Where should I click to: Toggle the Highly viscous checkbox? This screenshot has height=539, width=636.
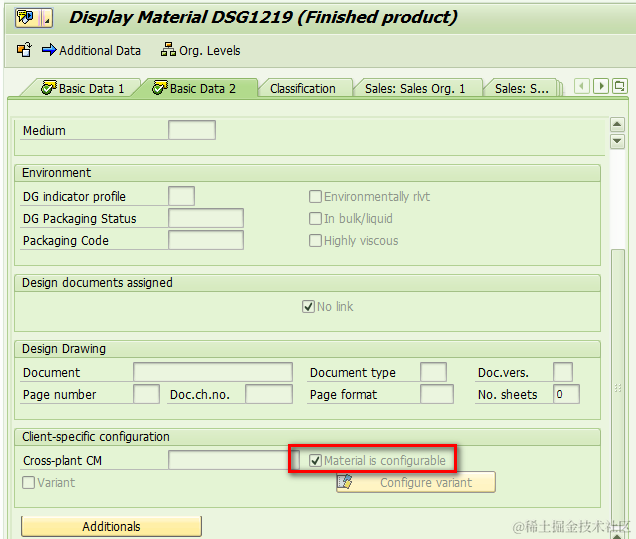315,240
